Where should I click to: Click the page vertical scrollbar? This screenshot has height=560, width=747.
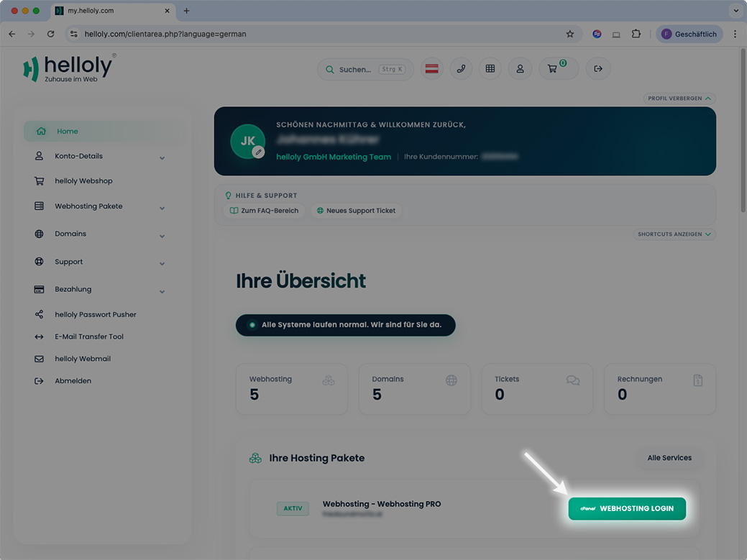(x=743, y=129)
